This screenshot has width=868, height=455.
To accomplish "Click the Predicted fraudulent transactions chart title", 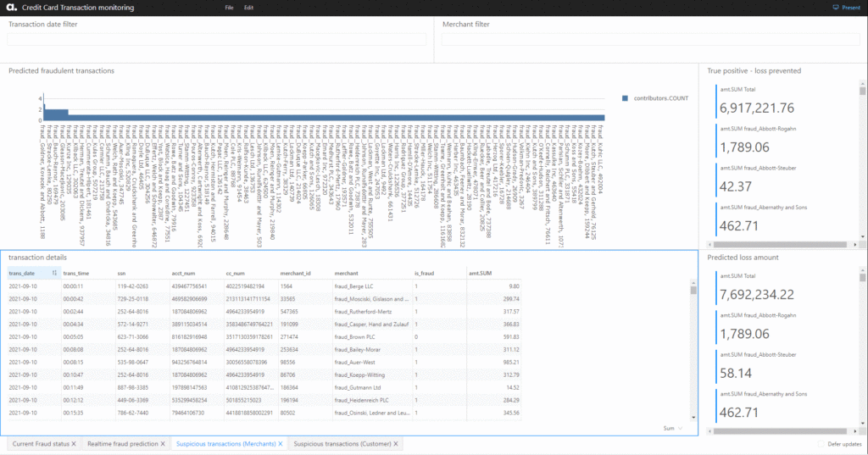I will (61, 71).
